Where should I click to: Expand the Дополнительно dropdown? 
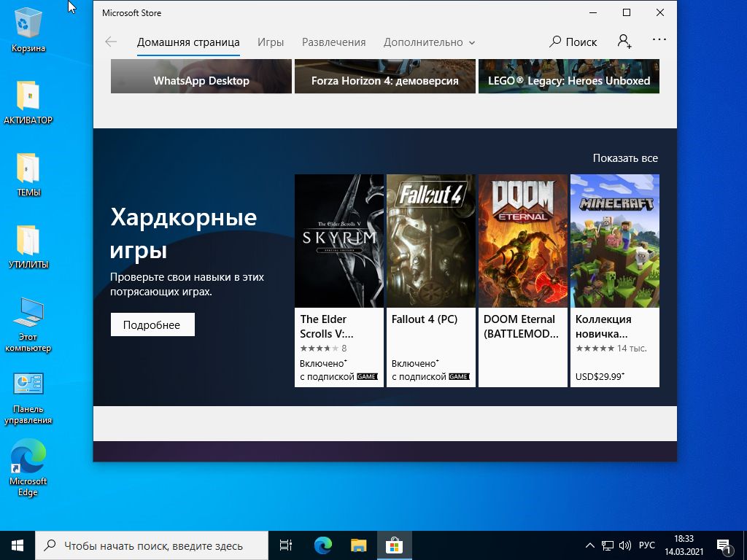429,42
